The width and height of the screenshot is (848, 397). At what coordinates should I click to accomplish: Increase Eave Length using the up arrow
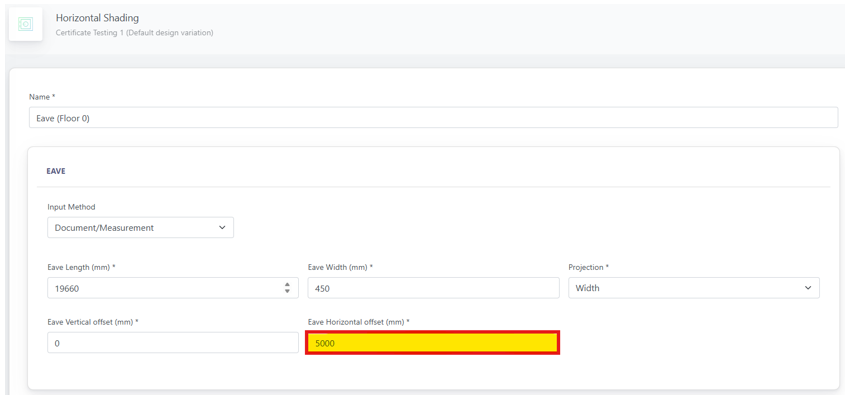pyautogui.click(x=287, y=284)
